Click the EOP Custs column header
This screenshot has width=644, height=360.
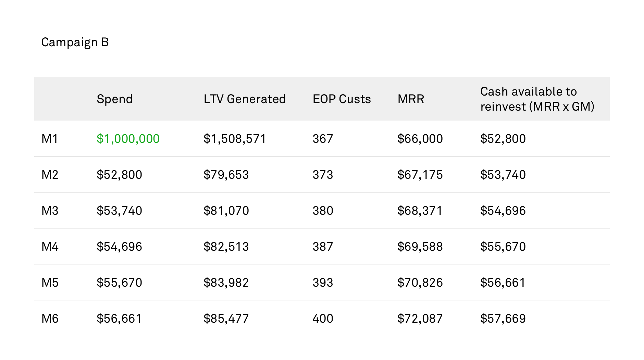tap(342, 99)
